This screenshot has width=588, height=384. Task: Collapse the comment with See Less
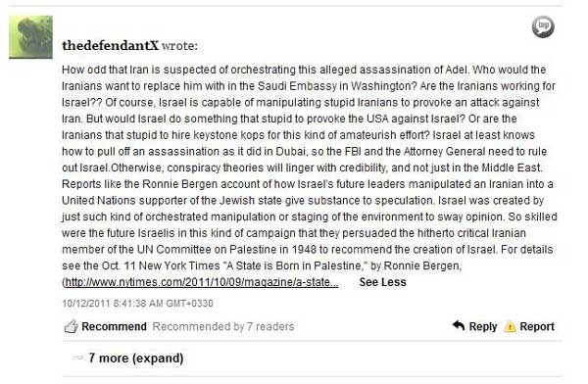[382, 282]
